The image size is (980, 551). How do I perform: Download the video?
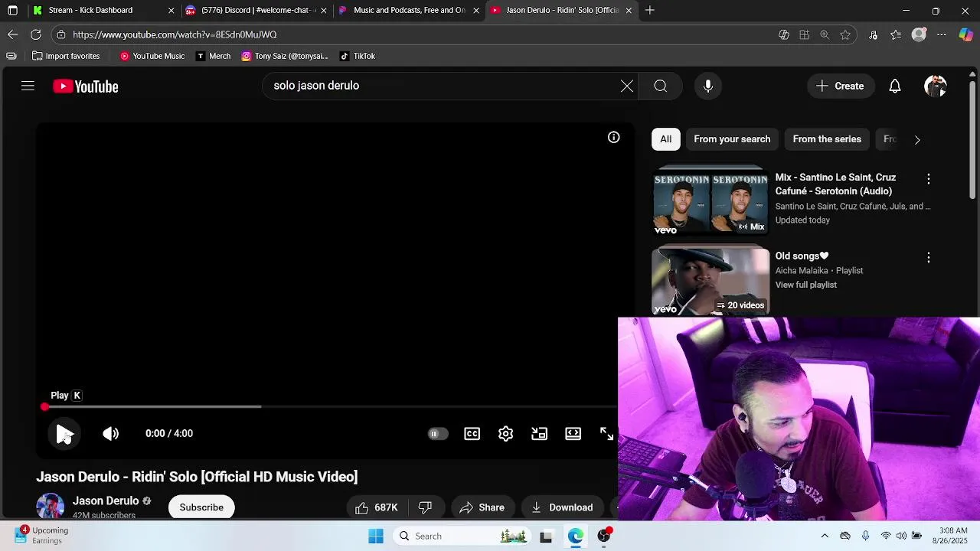tap(562, 507)
